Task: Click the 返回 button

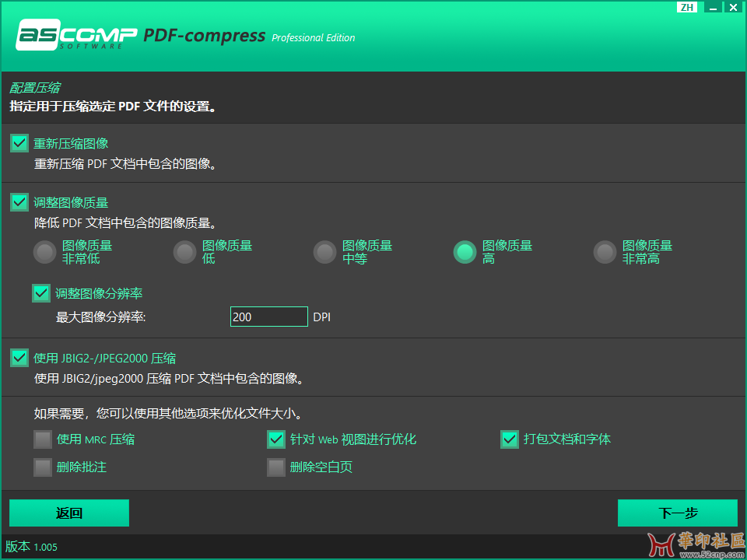Action: click(69, 513)
